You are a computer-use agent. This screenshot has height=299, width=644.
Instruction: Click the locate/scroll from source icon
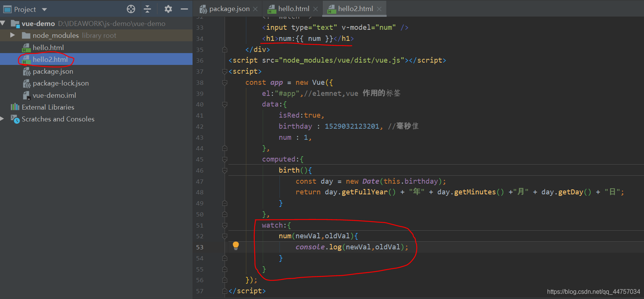131,9
